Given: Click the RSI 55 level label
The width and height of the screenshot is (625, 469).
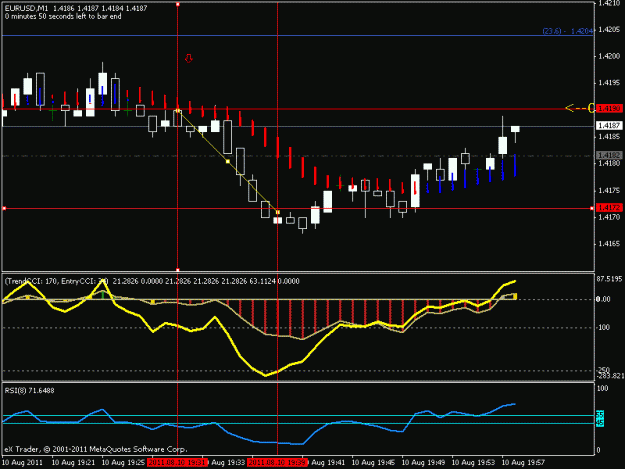Looking at the screenshot, I should 600,415.
